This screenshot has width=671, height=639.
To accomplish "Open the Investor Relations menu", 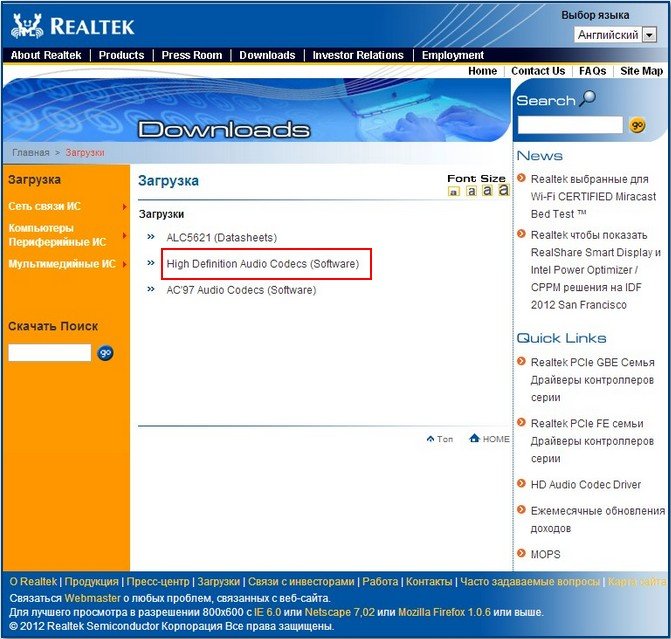I will (358, 55).
